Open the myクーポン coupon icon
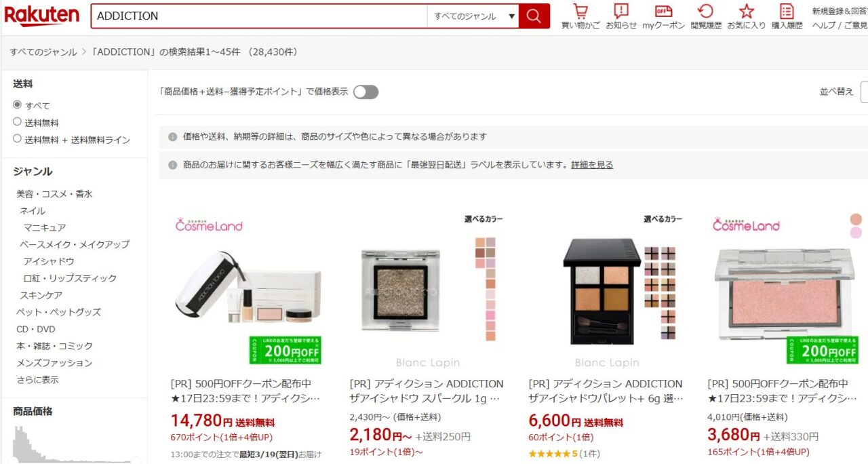This screenshot has width=868, height=464. 664,17
